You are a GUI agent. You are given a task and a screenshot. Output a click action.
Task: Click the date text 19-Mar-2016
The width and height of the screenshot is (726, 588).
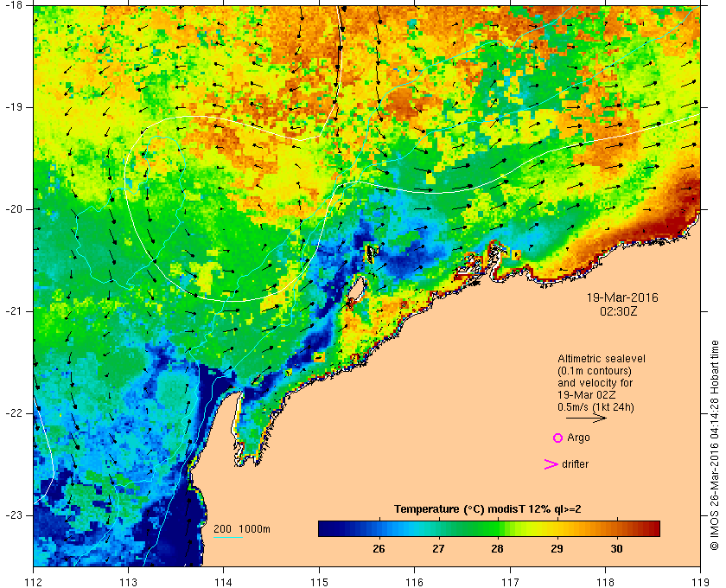tap(622, 297)
